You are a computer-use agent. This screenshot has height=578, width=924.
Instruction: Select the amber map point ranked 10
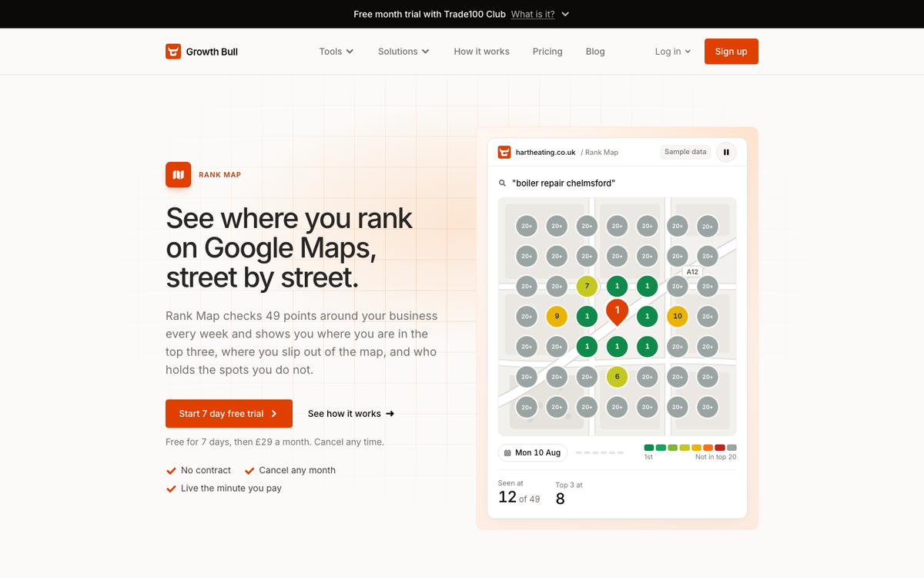[677, 316]
